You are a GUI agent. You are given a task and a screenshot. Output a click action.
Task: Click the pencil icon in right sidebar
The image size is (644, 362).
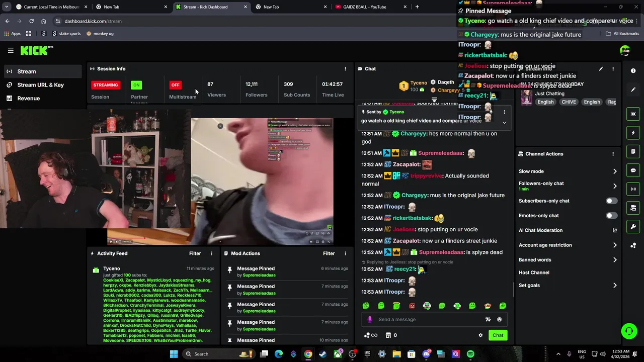pyautogui.click(x=633, y=89)
